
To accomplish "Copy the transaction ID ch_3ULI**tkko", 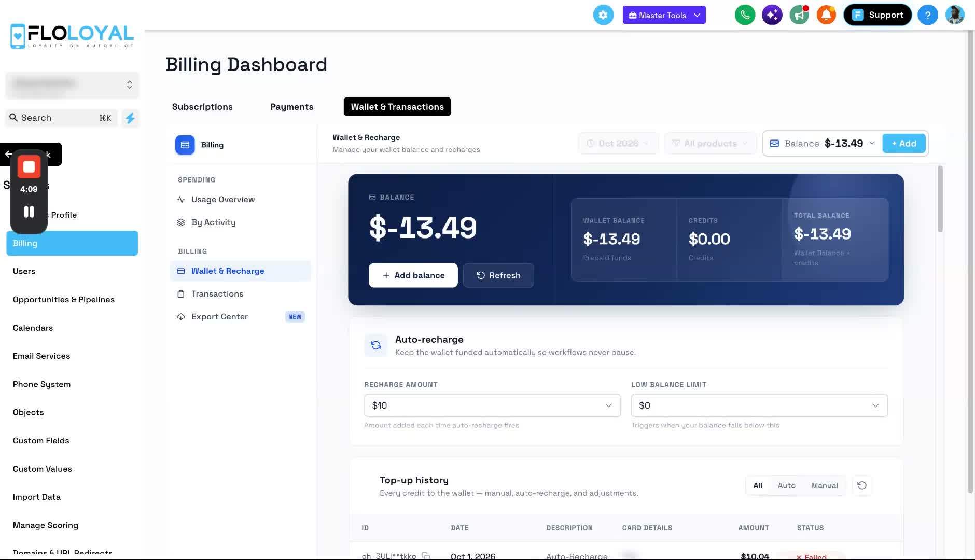I will (x=426, y=556).
